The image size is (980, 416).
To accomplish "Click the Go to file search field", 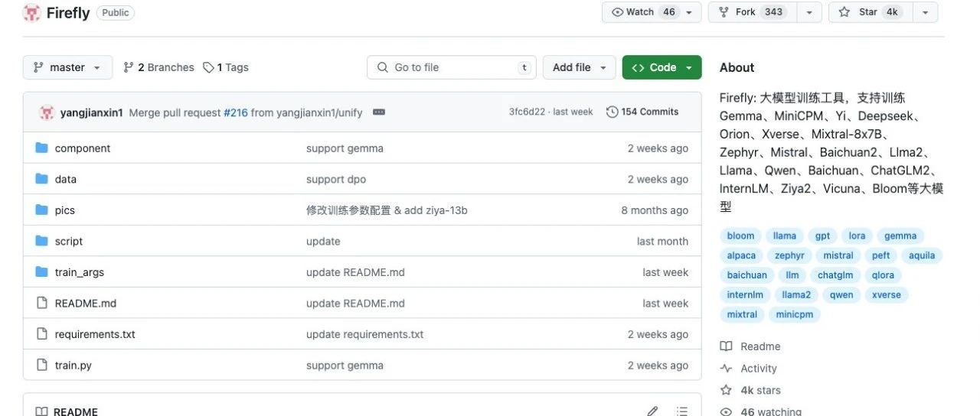I will click(452, 67).
